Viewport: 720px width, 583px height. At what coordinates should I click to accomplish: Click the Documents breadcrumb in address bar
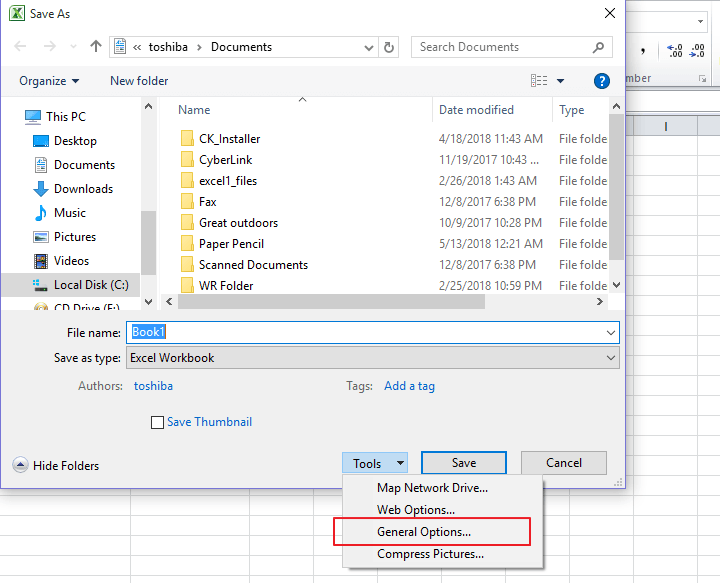(x=242, y=47)
